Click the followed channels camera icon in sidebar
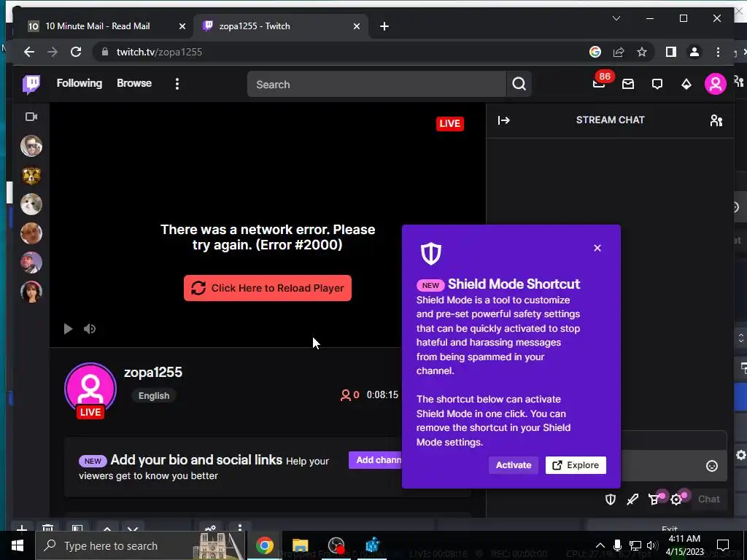 (31, 117)
